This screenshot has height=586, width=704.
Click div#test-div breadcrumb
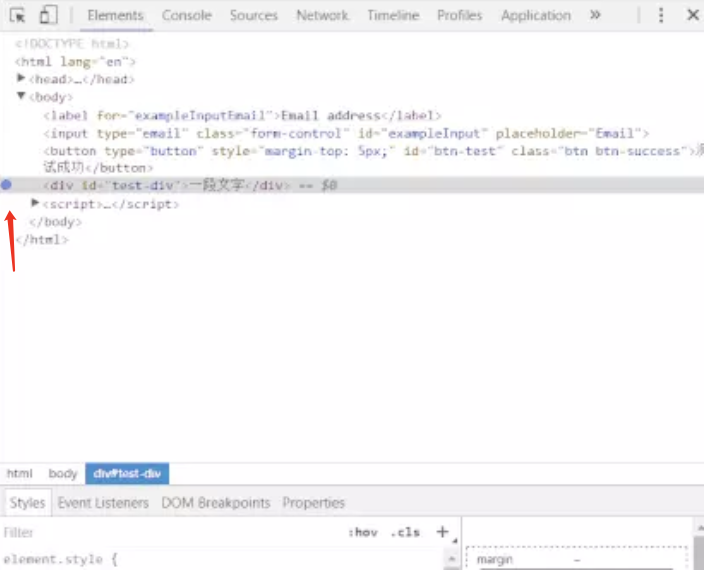(127, 473)
